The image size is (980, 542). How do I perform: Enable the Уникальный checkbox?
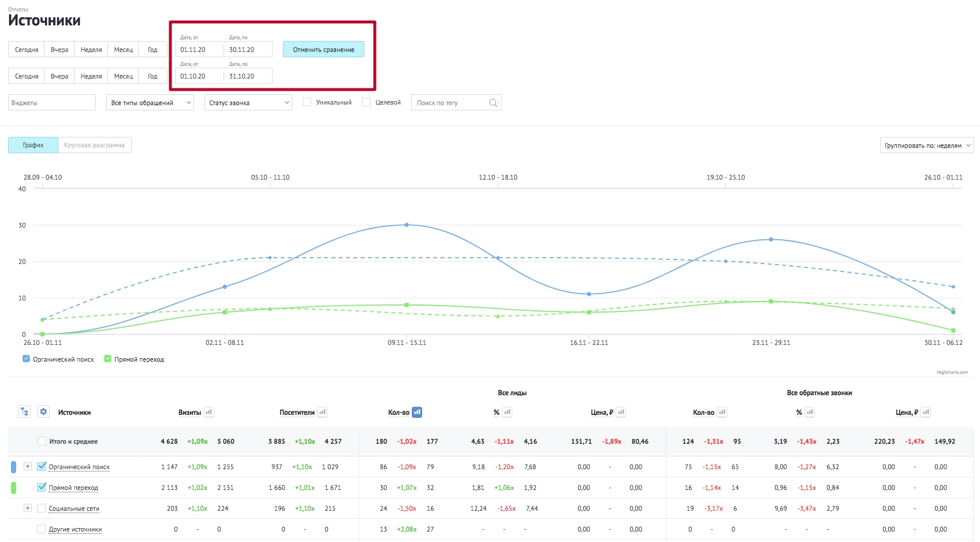coord(307,102)
